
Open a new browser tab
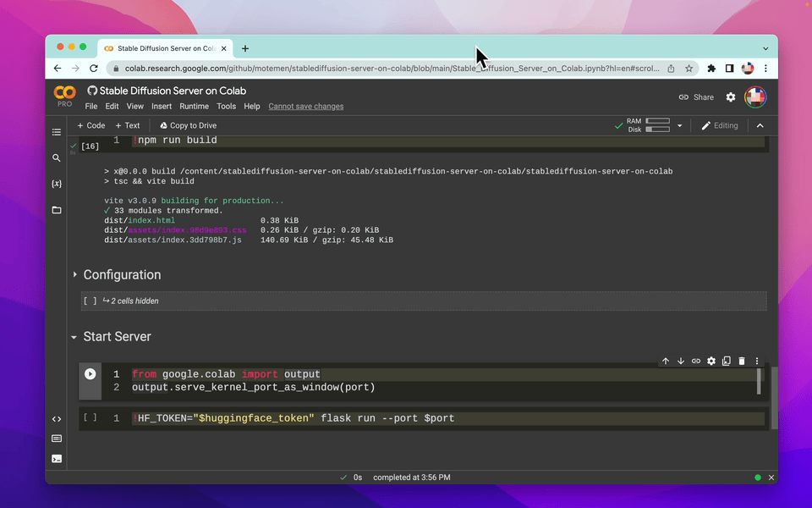tap(245, 48)
